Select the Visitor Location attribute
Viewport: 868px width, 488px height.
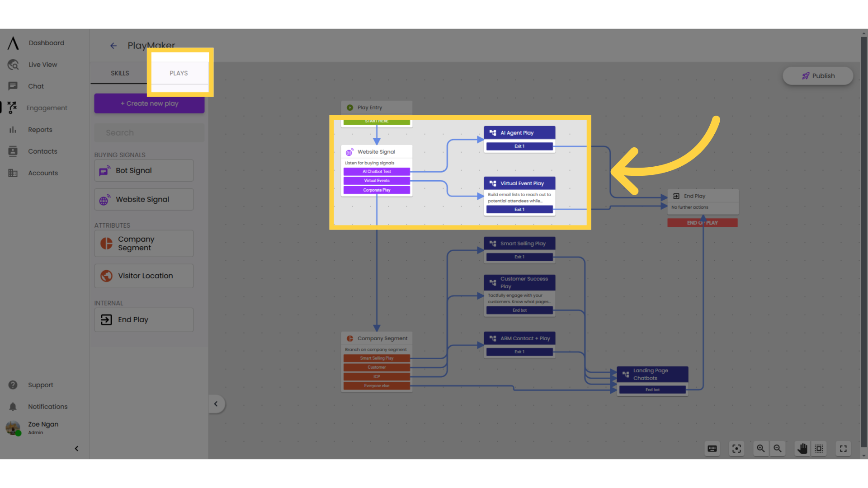(x=144, y=276)
